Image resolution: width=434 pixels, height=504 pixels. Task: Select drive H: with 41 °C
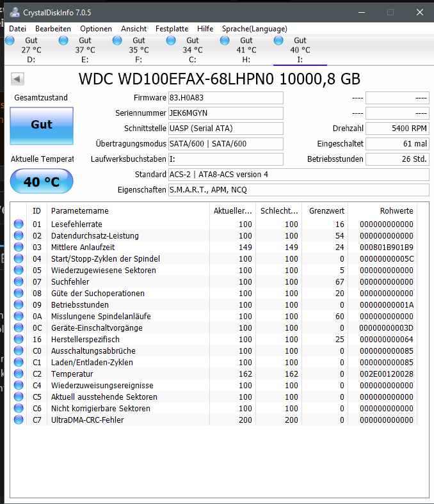point(246,50)
